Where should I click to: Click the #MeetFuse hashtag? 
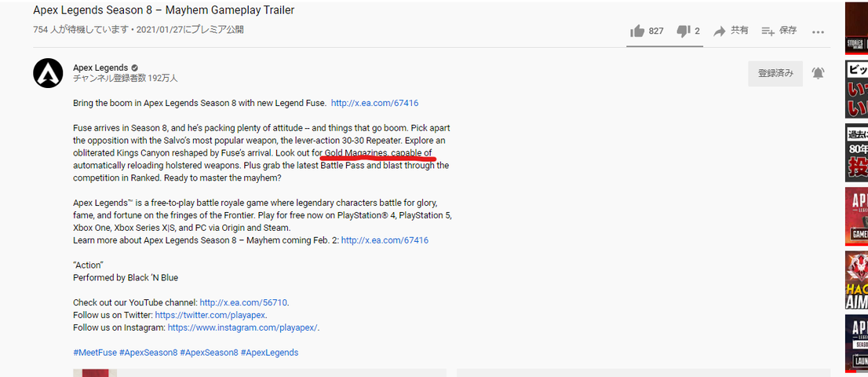tap(95, 353)
